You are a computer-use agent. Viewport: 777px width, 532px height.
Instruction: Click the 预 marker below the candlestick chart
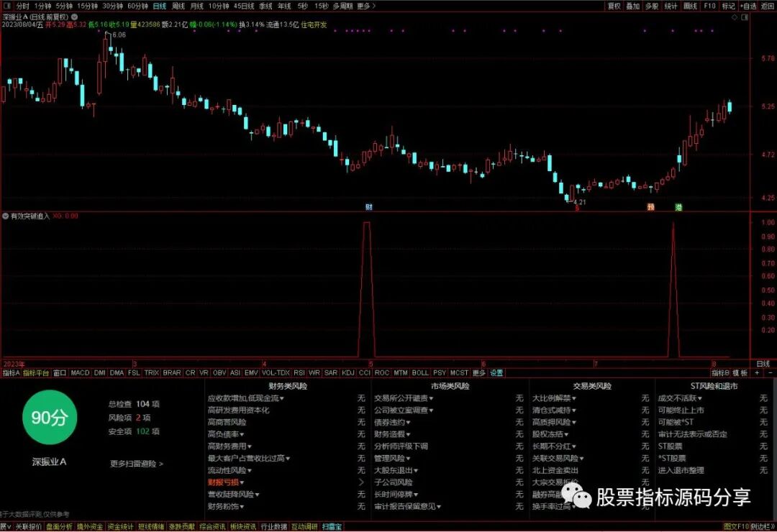coord(650,207)
